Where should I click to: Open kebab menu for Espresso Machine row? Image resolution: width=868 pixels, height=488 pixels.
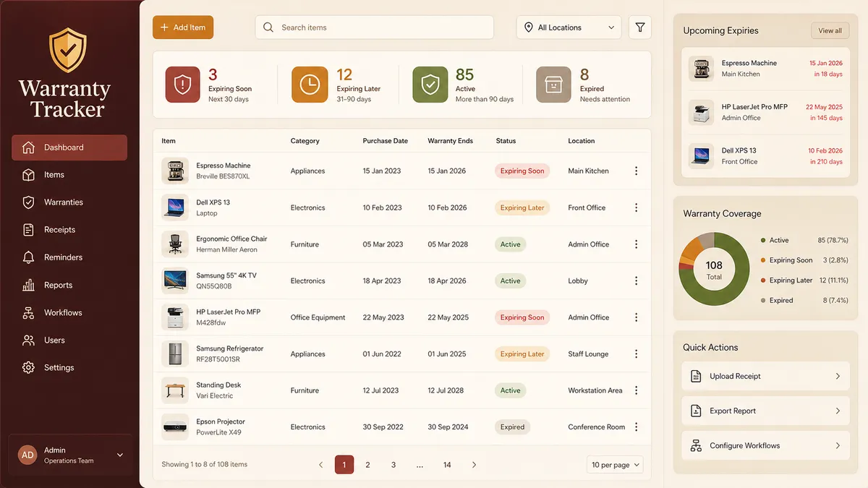coord(637,171)
